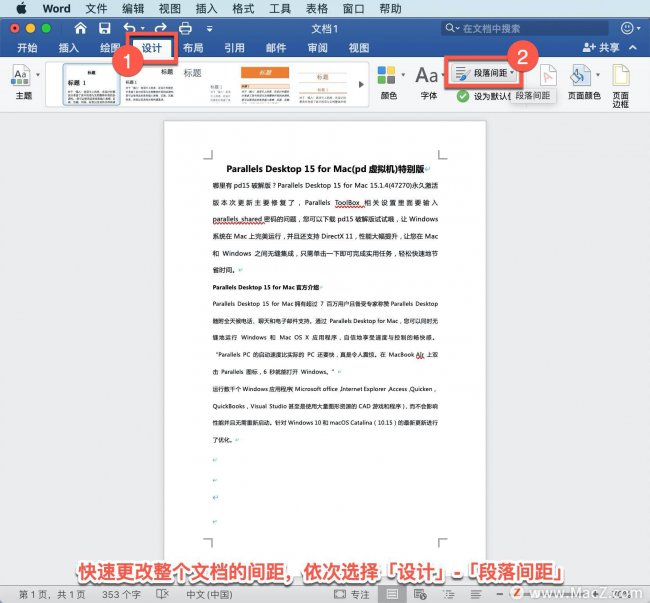Redo the last action
The image size is (650, 603).
(x=160, y=28)
